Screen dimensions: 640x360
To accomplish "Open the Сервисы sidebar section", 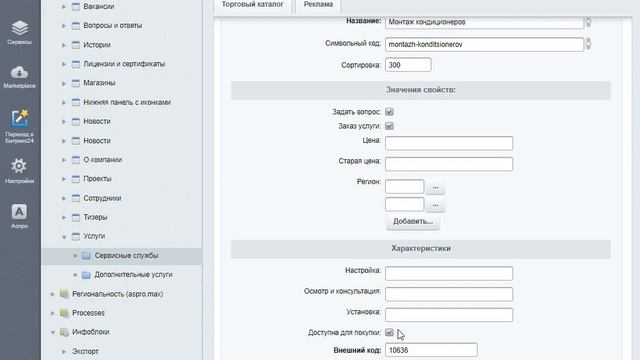I will (x=20, y=32).
